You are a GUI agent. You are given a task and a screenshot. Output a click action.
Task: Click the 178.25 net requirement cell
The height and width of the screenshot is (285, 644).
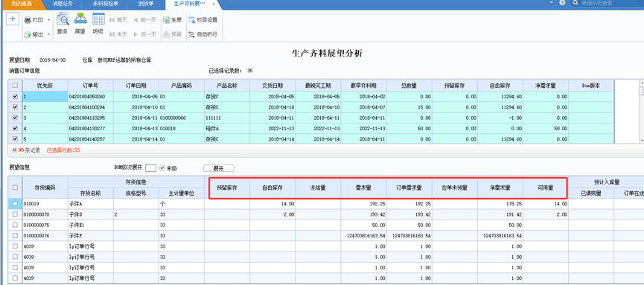coord(500,204)
